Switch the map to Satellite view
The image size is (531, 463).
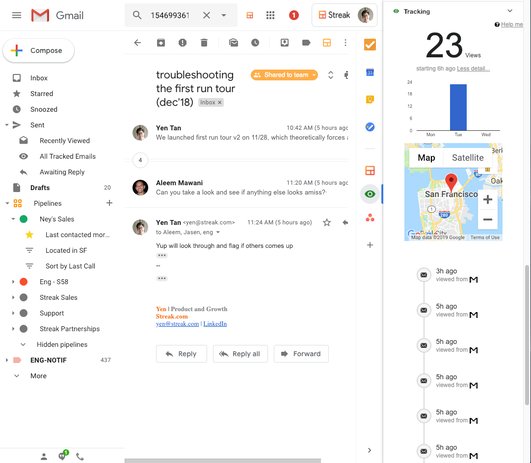coord(468,158)
